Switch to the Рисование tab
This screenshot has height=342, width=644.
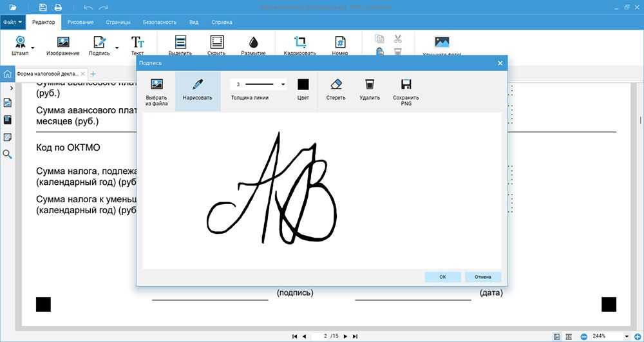(80, 22)
